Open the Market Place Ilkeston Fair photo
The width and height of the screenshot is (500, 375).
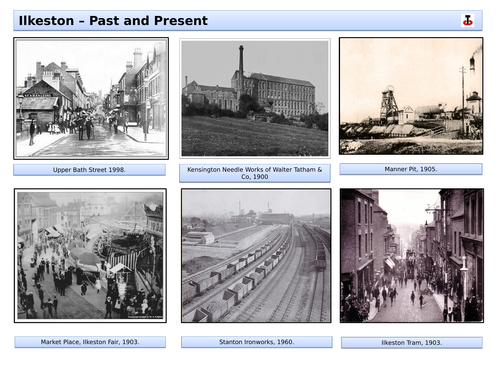pyautogui.click(x=90, y=256)
